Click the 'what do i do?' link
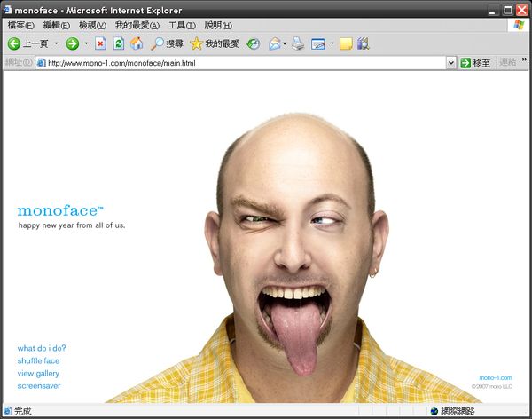Screen dimensions: 532x419 pos(42,348)
